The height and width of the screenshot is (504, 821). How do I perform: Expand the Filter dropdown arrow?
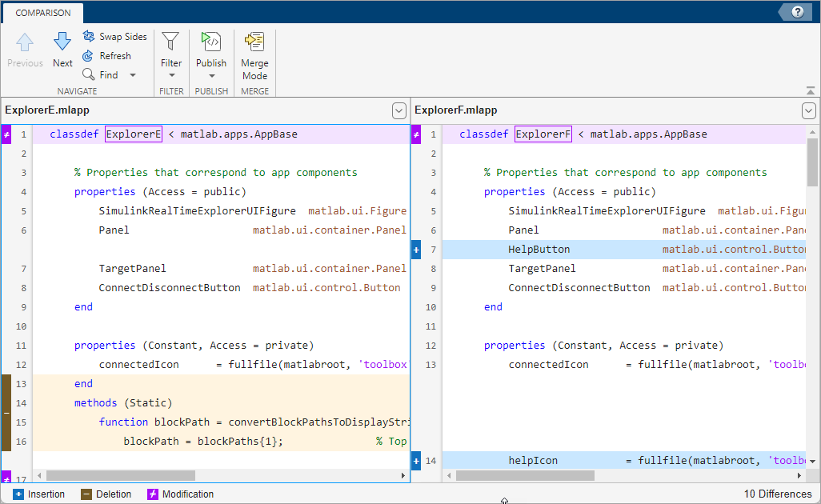(x=171, y=76)
